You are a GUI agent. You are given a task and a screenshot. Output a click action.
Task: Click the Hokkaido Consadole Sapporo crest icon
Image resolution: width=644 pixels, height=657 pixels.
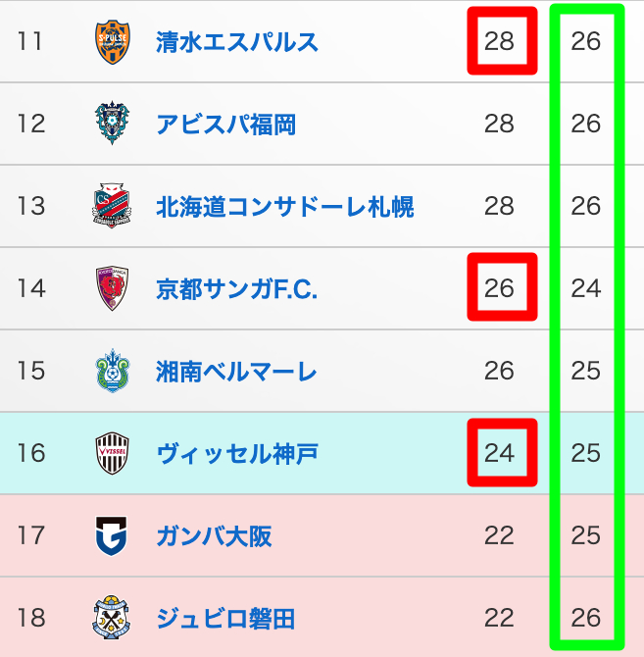point(112,207)
